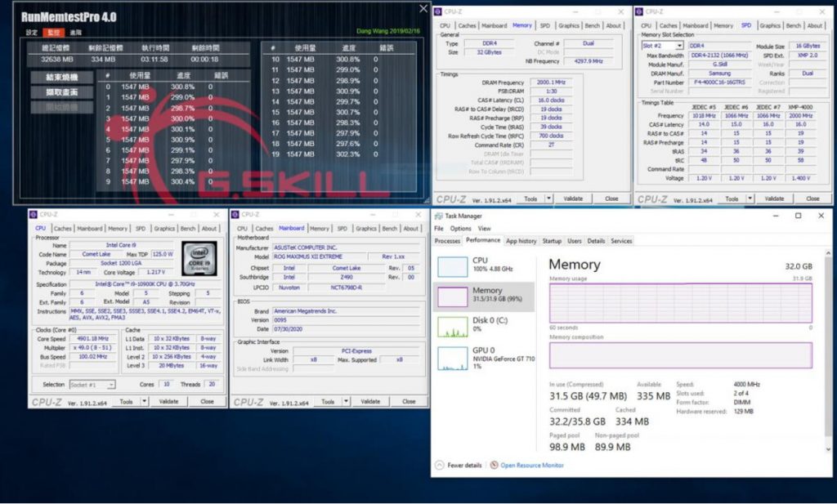Open About tab in CPU-Z Memory window
Image resolution: width=837 pixels, height=504 pixels.
614,25
